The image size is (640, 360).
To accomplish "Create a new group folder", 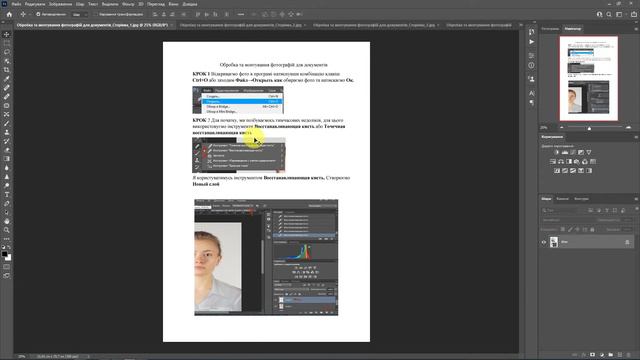I will [611, 355].
